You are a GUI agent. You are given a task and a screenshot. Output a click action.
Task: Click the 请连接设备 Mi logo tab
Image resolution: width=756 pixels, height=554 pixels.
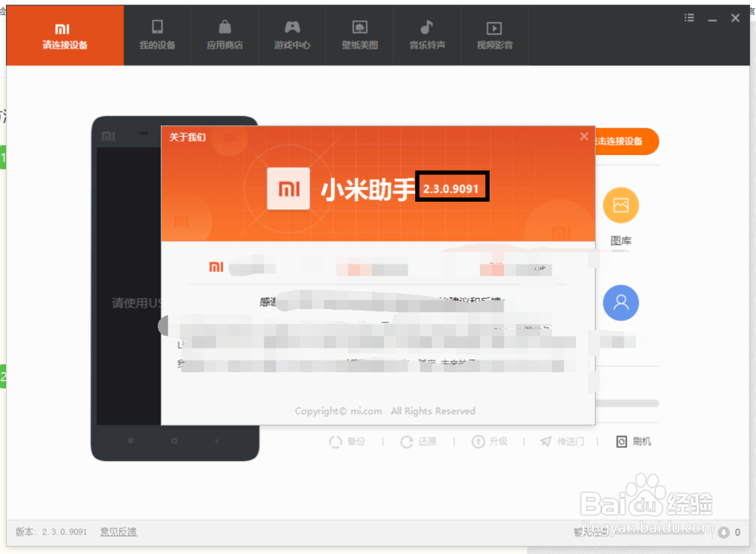click(64, 36)
